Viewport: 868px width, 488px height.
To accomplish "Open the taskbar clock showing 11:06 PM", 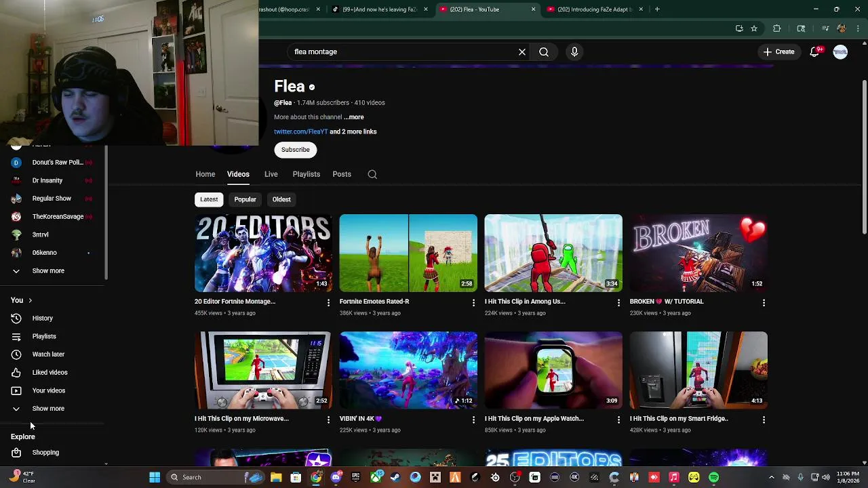I will pyautogui.click(x=848, y=477).
